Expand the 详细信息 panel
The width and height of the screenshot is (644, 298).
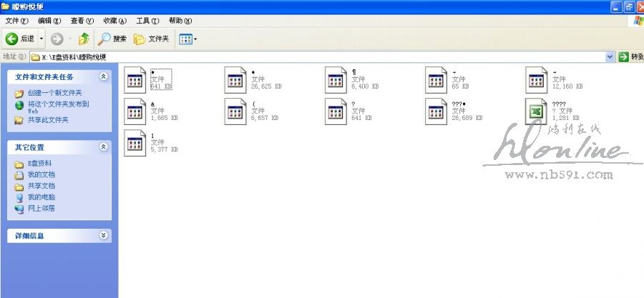tap(103, 235)
